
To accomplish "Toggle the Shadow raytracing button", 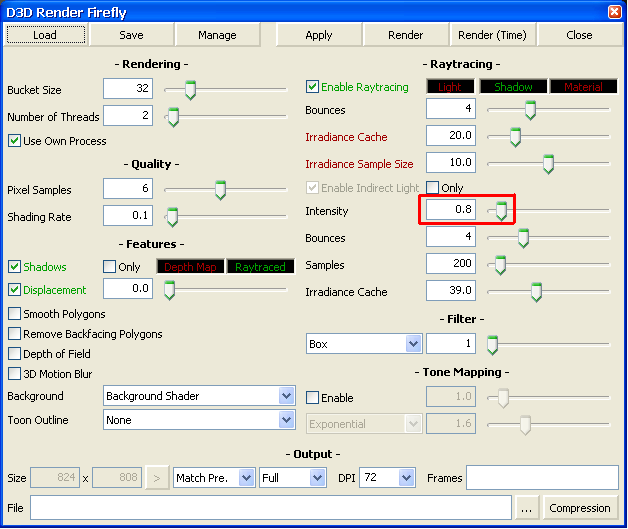I will [513, 87].
